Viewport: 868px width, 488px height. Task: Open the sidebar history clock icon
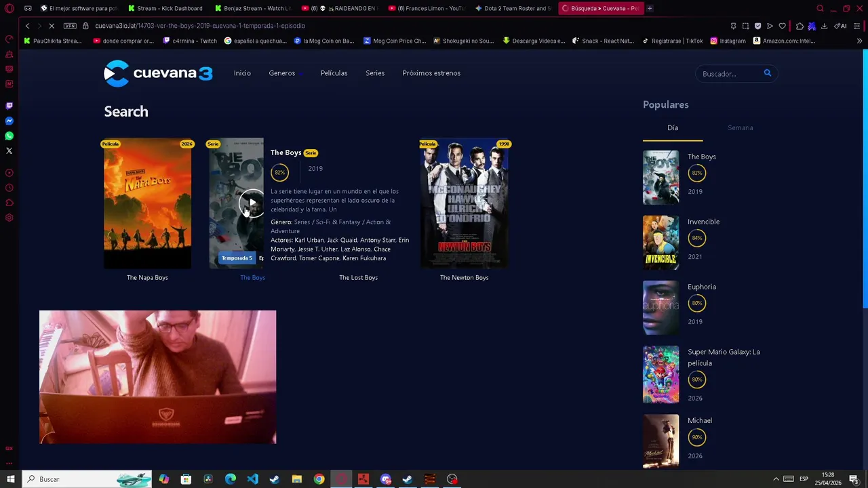pyautogui.click(x=9, y=188)
